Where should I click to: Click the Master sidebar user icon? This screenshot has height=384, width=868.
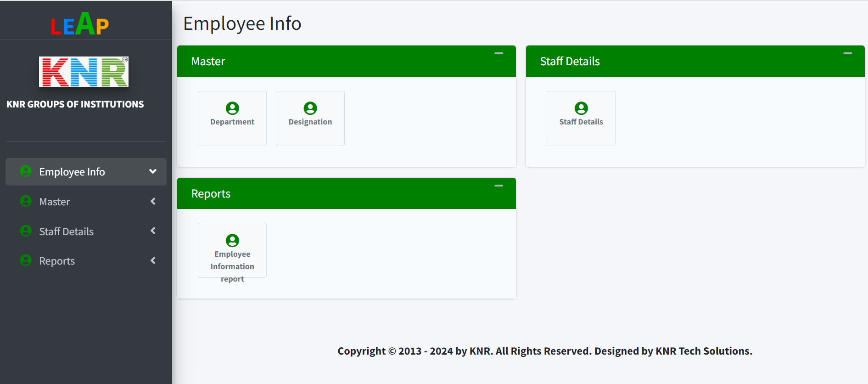pyautogui.click(x=26, y=201)
